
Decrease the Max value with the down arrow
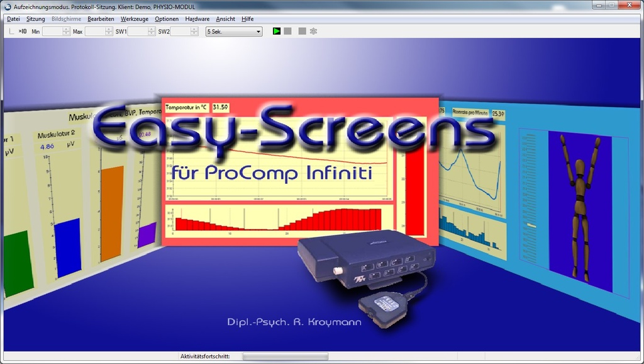point(109,34)
